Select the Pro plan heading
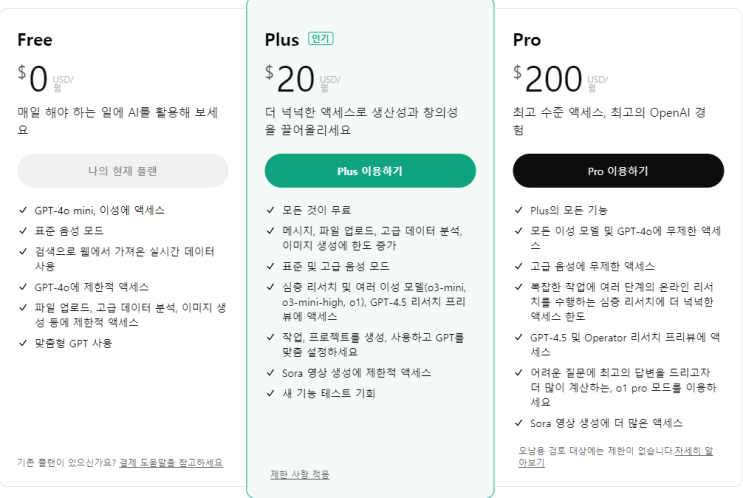743x498 pixels. tap(526, 40)
